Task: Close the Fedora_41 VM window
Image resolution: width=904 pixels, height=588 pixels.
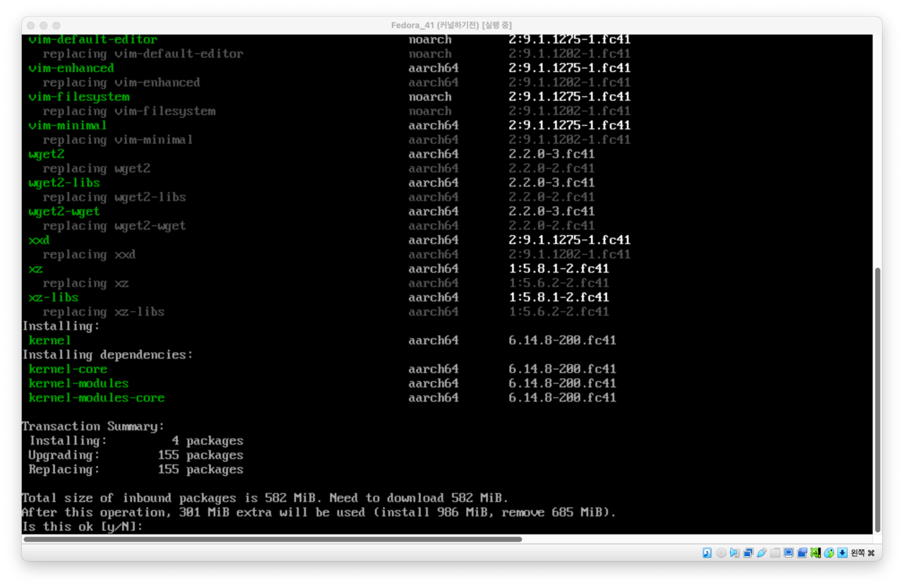Action: pos(31,25)
